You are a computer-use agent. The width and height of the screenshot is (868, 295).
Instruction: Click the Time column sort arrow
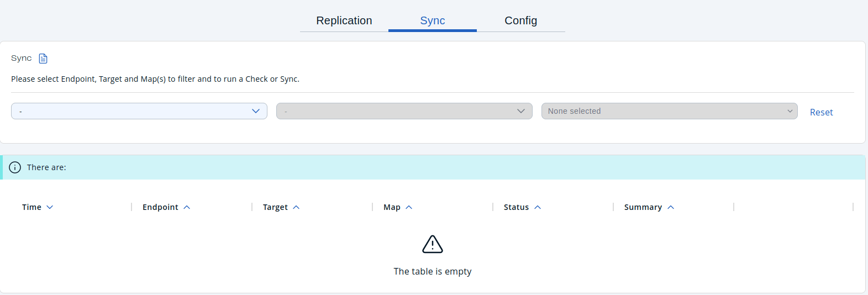coord(50,207)
